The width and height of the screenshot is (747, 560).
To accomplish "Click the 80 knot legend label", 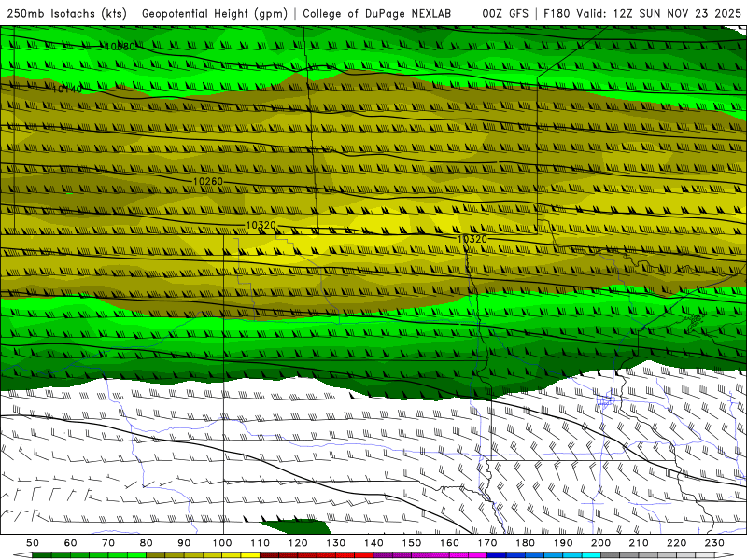I will 147,543.
